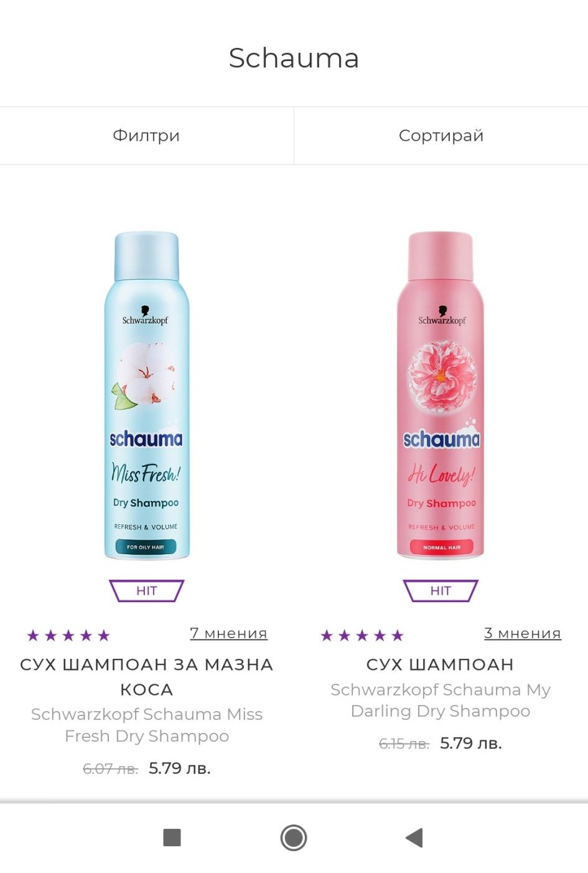Open Schwarzkopf Schauma My Darling Dry Shampoo
Screen dimensions: 588x873
[x=441, y=701]
